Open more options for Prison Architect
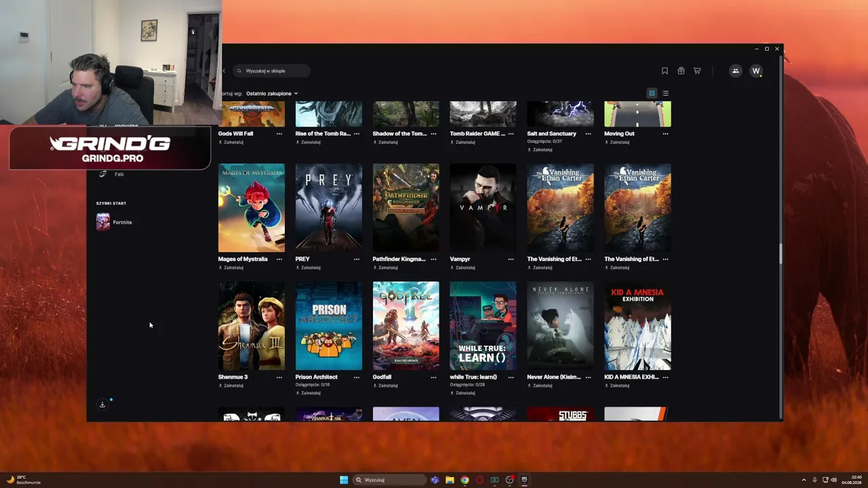 357,378
